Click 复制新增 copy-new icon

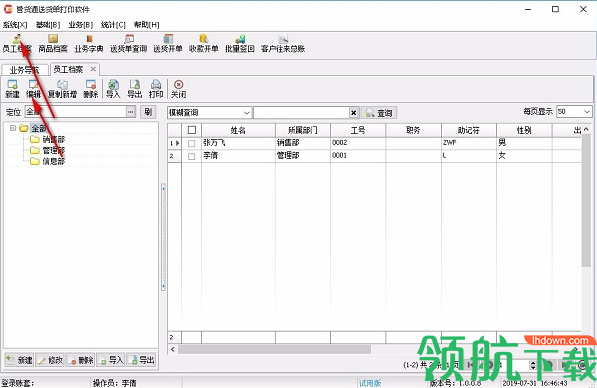pyautogui.click(x=62, y=89)
